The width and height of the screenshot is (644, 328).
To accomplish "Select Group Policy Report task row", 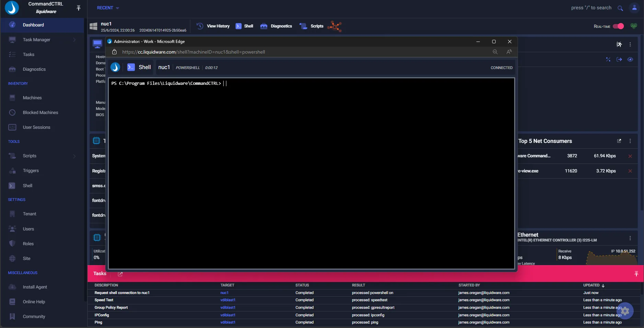I will click(363, 308).
